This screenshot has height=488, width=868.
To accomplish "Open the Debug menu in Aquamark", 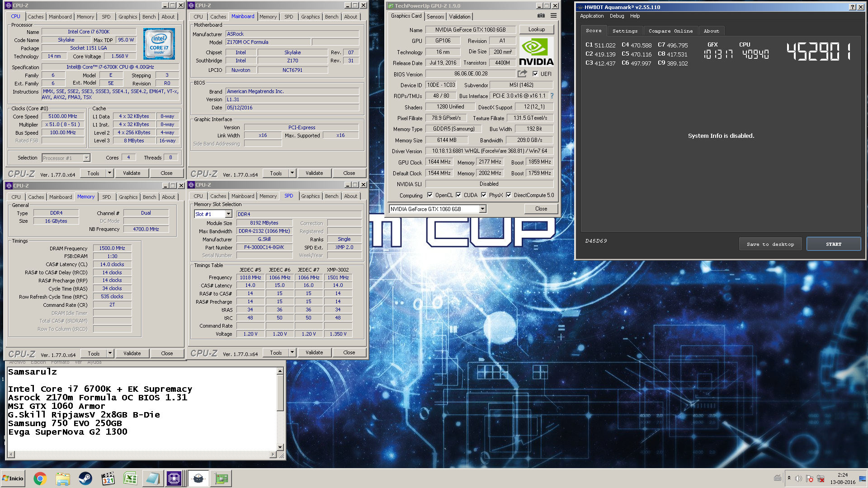I will coord(617,16).
